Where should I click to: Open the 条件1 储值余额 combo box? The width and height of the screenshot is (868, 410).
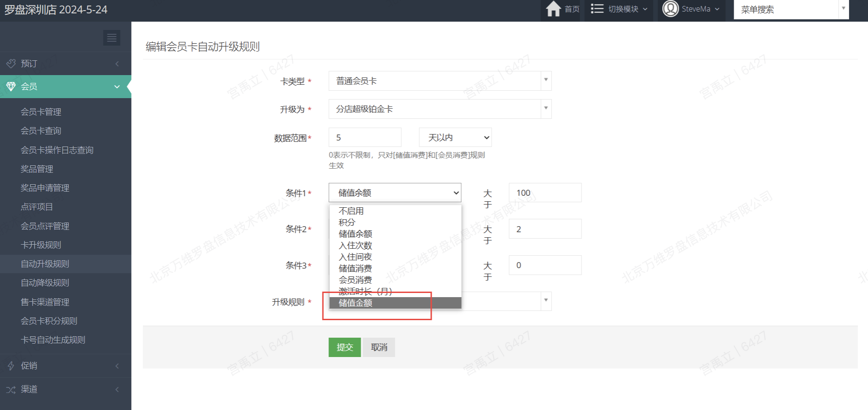point(395,193)
